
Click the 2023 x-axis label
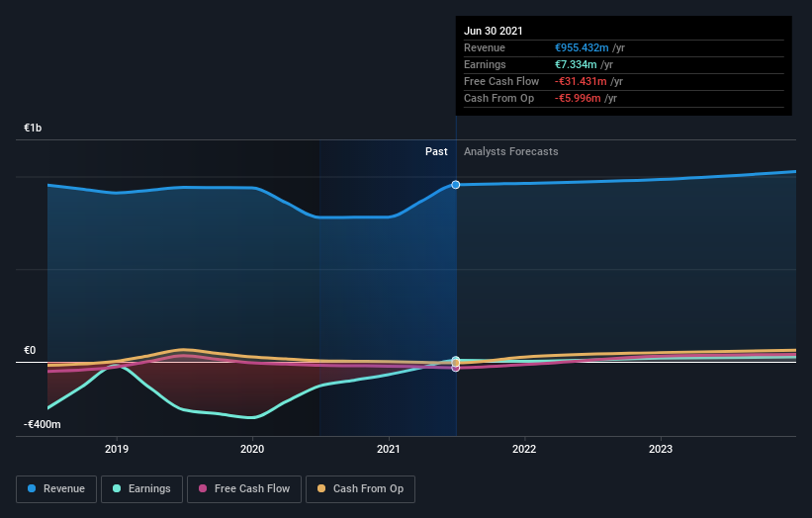tap(661, 449)
